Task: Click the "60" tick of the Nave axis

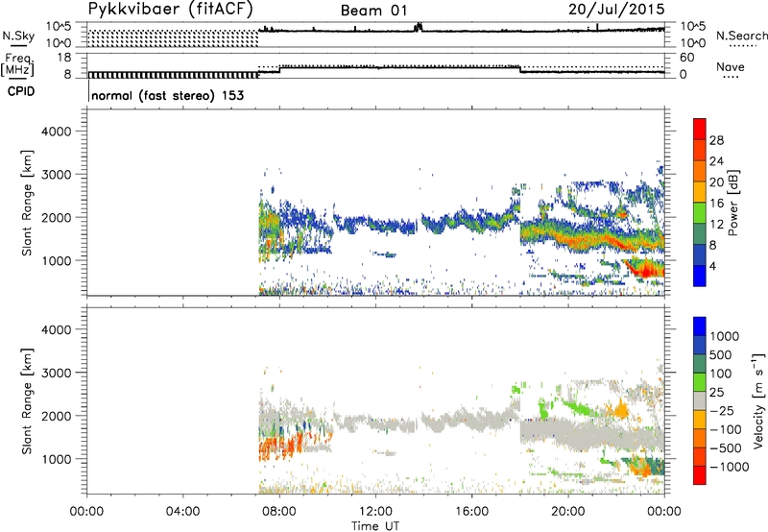Action: coord(686,58)
